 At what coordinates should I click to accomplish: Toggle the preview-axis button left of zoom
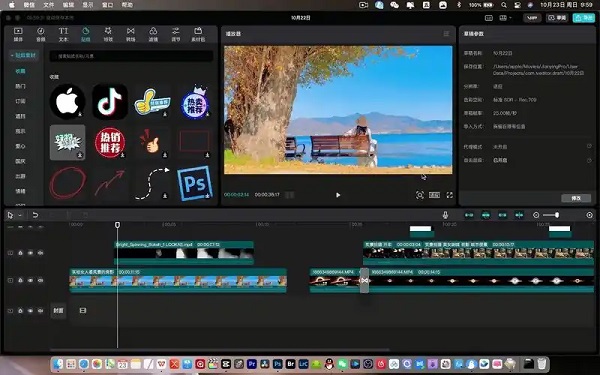point(519,215)
